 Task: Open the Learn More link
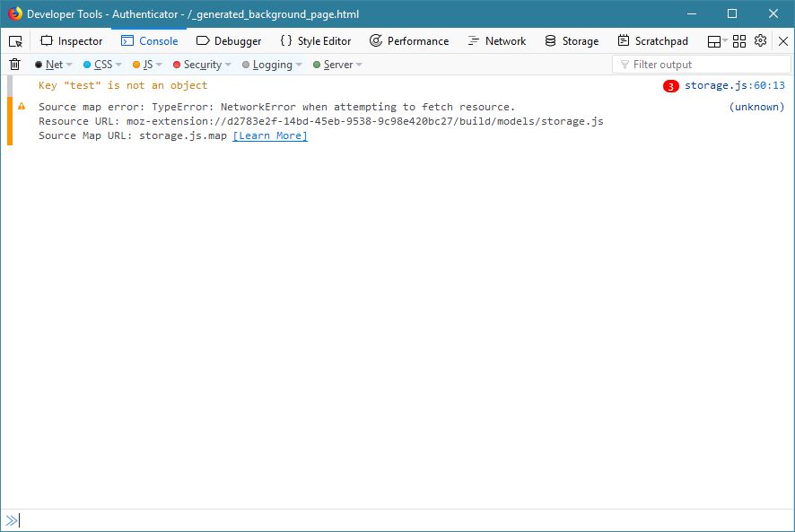(x=270, y=136)
